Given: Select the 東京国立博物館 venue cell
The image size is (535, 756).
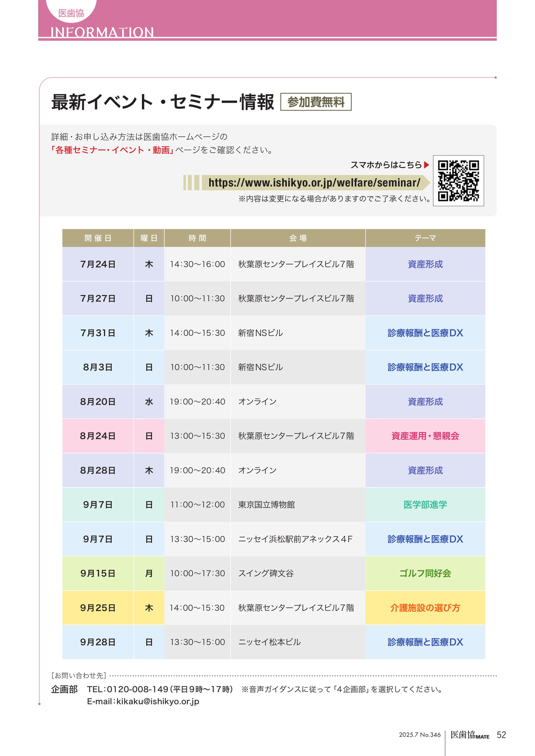Looking at the screenshot, I should pos(298,505).
